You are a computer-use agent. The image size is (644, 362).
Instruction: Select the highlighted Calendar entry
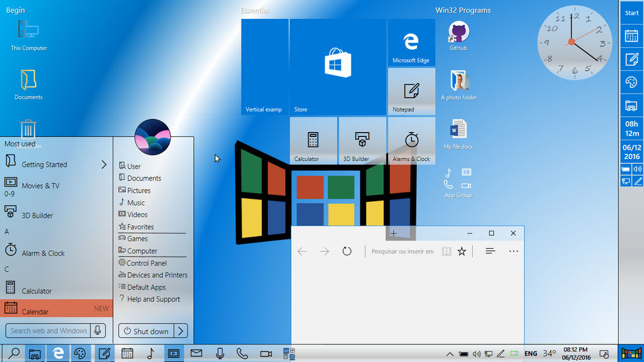(x=56, y=309)
